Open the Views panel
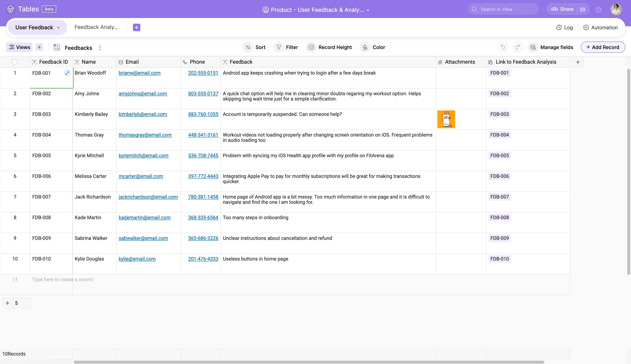This screenshot has height=364, width=631. coord(19,47)
